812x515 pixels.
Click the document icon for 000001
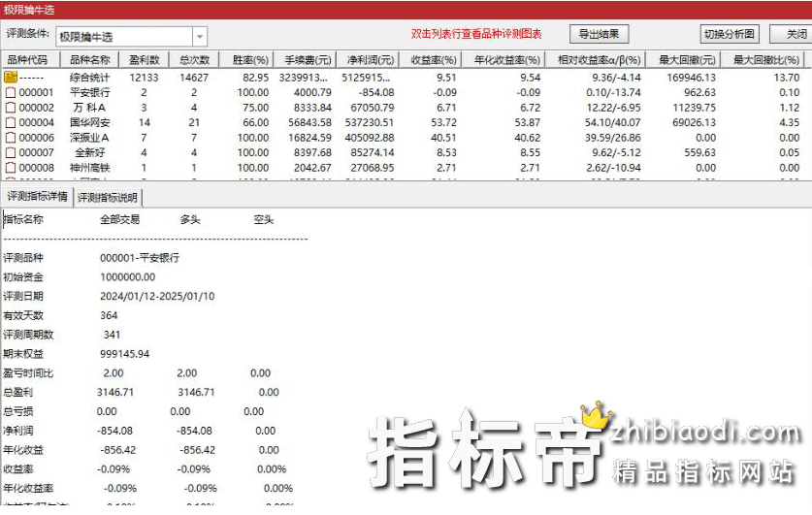coord(11,93)
